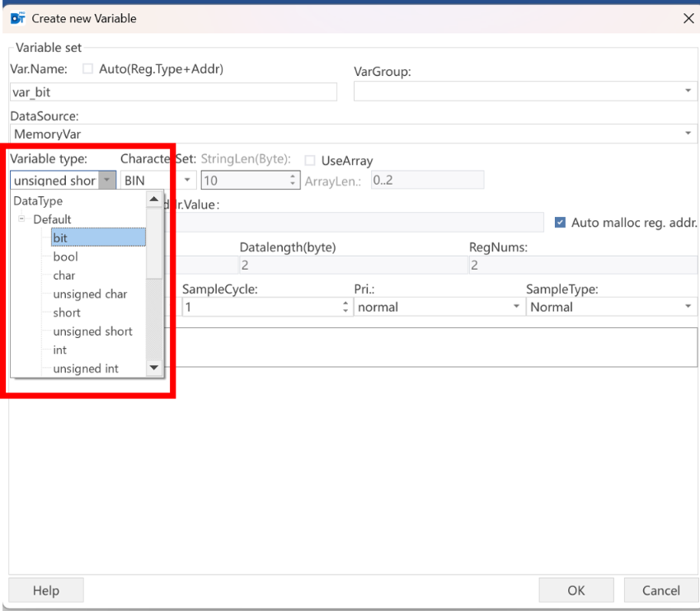Click the Help button
Screen dimensions: 700x611
(46, 590)
